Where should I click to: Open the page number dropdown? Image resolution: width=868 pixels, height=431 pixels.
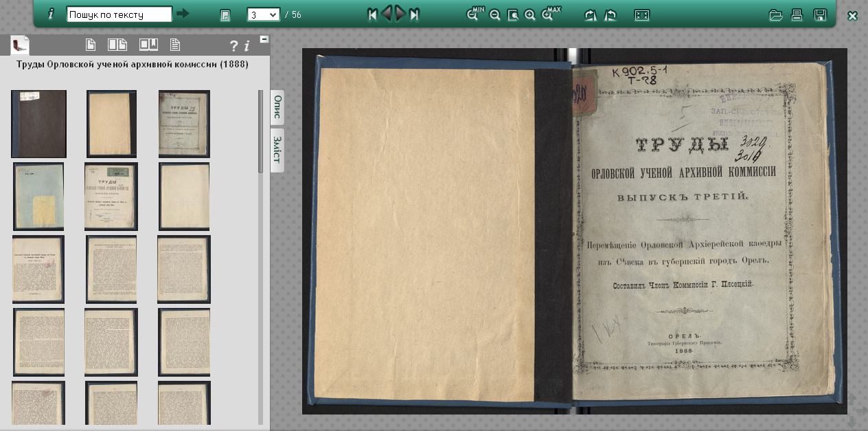(x=264, y=14)
